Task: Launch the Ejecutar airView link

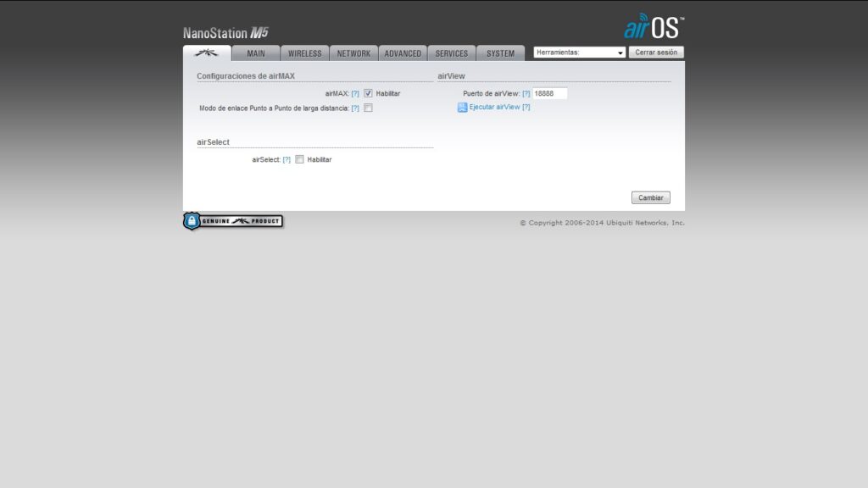Action: tap(494, 107)
